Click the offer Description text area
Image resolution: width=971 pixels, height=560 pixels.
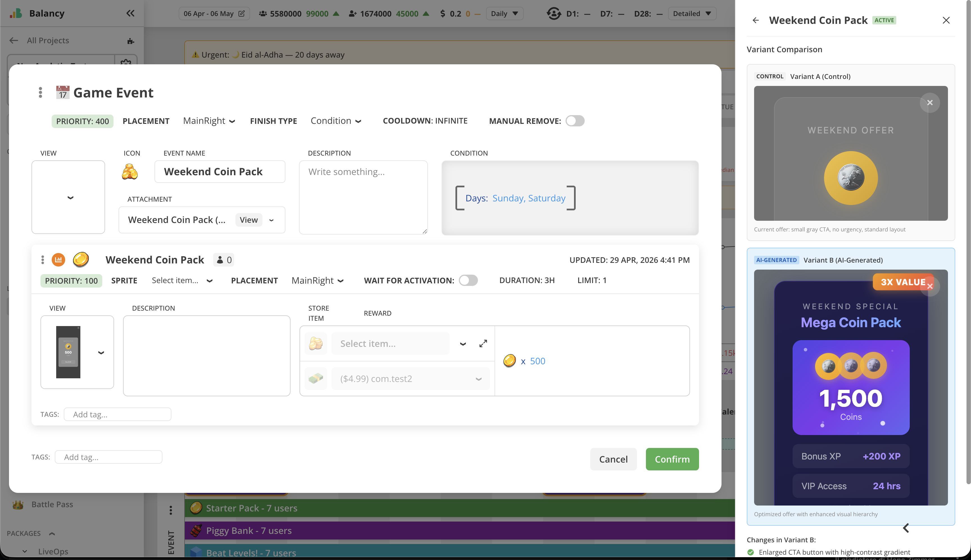point(207,356)
